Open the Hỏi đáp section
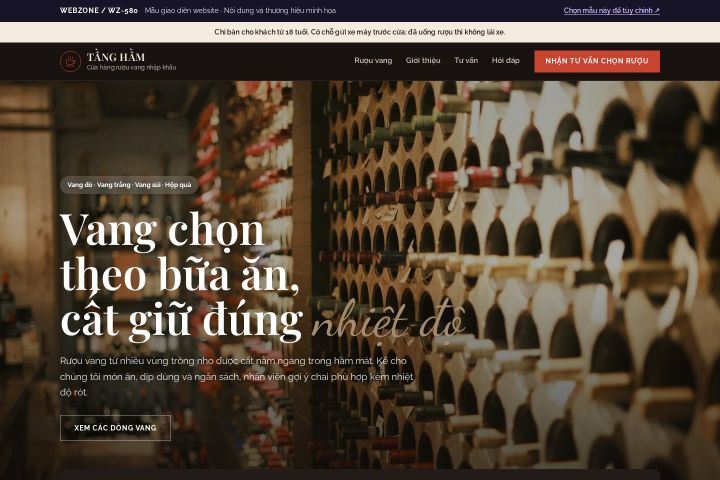The width and height of the screenshot is (720, 480). pyautogui.click(x=505, y=61)
